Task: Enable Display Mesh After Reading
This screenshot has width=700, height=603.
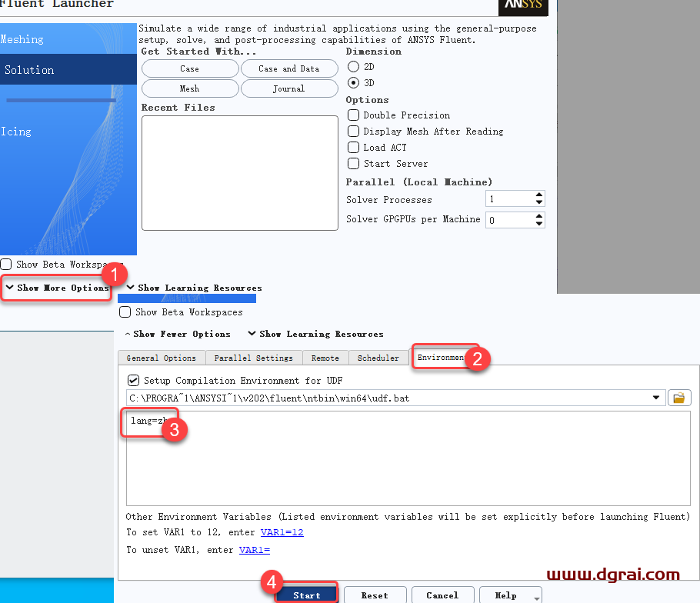Action: point(353,132)
